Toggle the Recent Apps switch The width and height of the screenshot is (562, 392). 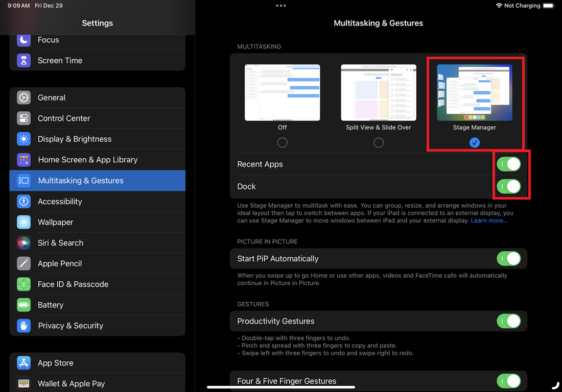(508, 164)
